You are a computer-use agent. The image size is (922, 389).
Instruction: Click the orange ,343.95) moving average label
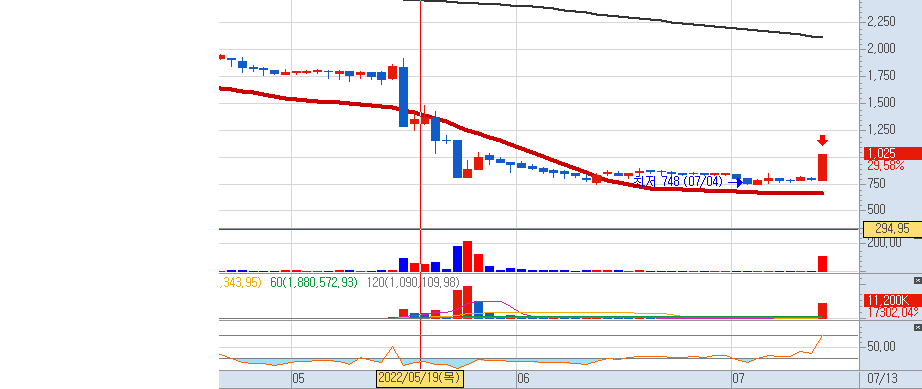pos(240,283)
